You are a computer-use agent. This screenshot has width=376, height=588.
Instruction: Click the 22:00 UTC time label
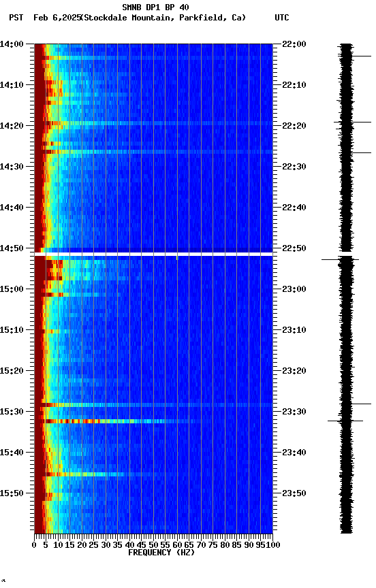coord(294,44)
